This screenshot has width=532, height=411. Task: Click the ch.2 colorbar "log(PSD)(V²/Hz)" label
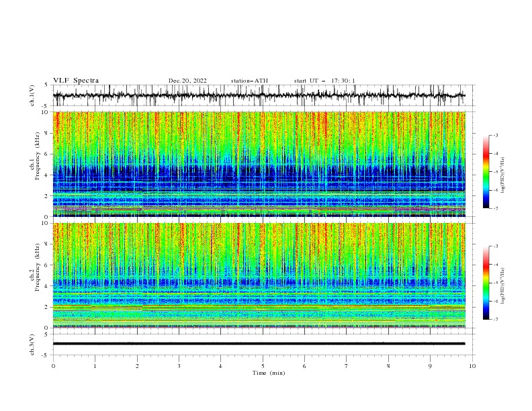point(503,285)
